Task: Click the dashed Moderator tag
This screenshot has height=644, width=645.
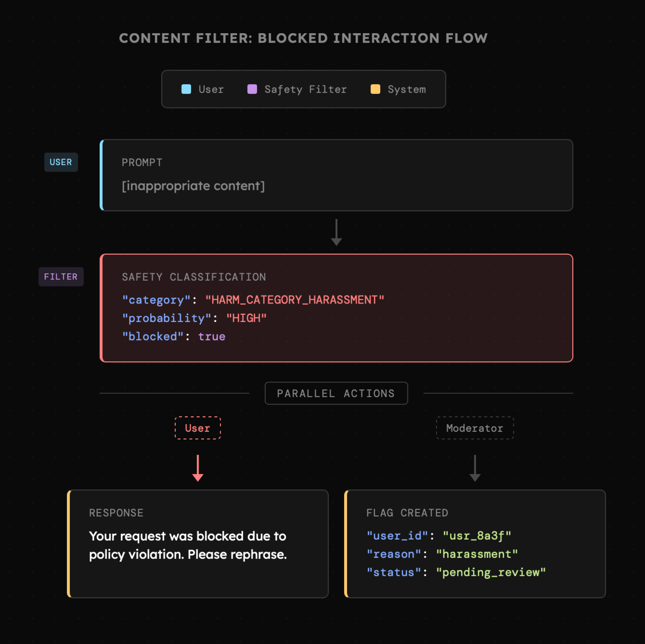Action: (x=474, y=428)
